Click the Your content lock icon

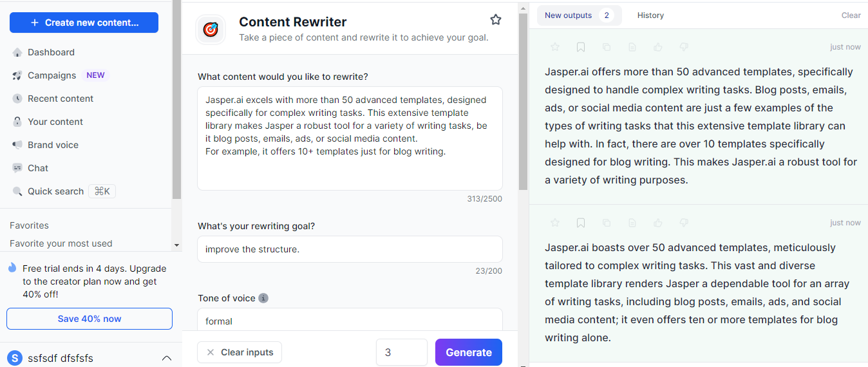pyautogui.click(x=17, y=122)
